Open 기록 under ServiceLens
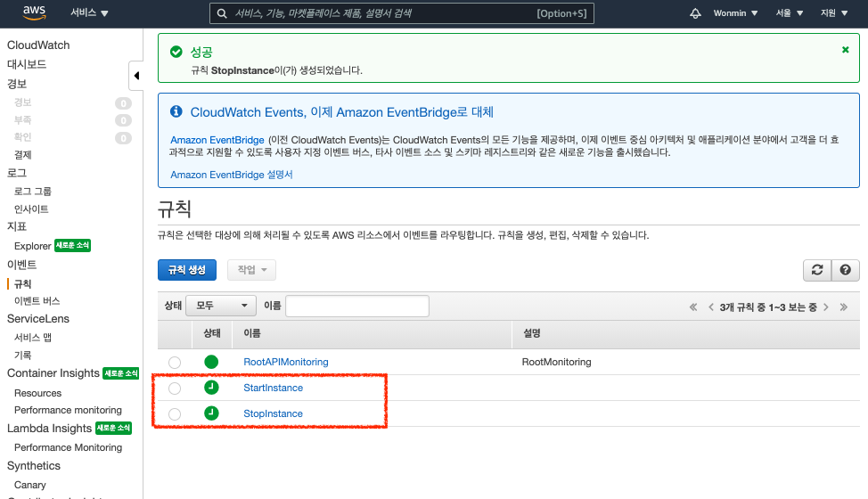The image size is (868, 499). click(22, 356)
